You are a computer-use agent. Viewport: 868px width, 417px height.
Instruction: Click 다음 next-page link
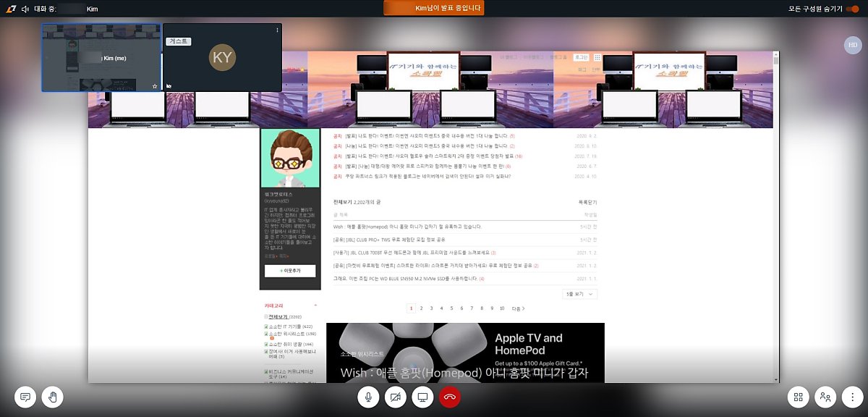[x=518, y=308]
